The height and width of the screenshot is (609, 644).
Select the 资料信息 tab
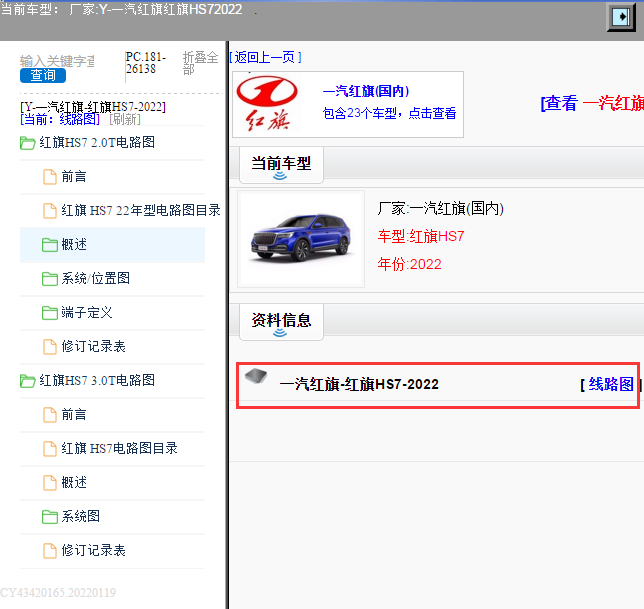tap(281, 322)
